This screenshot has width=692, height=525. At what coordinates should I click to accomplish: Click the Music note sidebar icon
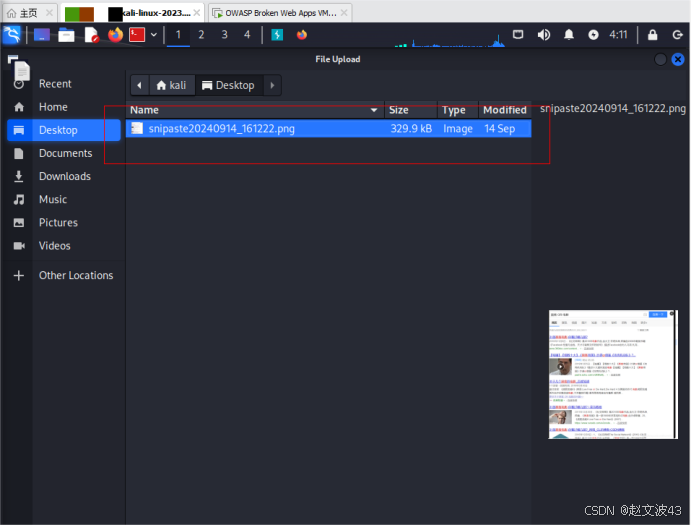click(19, 199)
